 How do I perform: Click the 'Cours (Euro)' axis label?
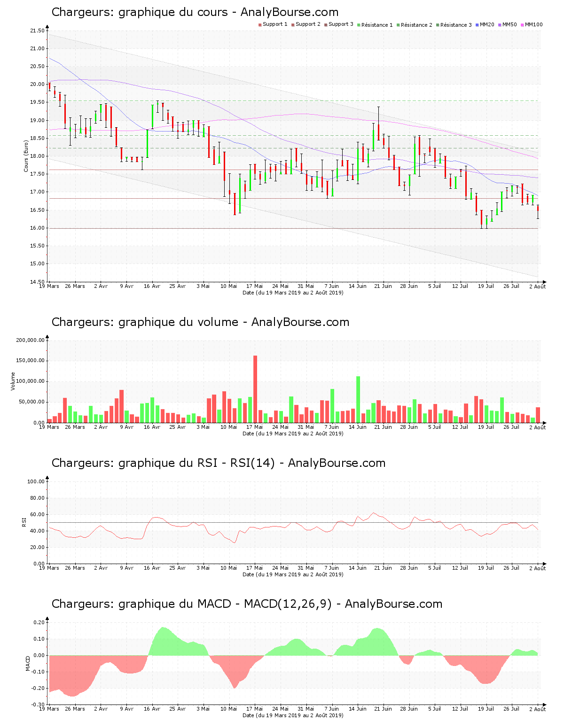26,156
